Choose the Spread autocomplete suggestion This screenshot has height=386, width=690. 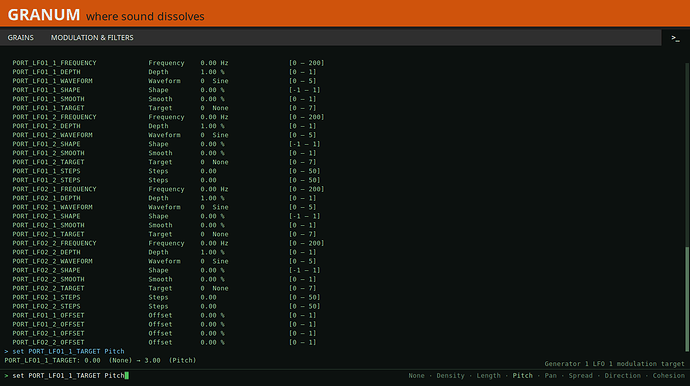(x=580, y=375)
